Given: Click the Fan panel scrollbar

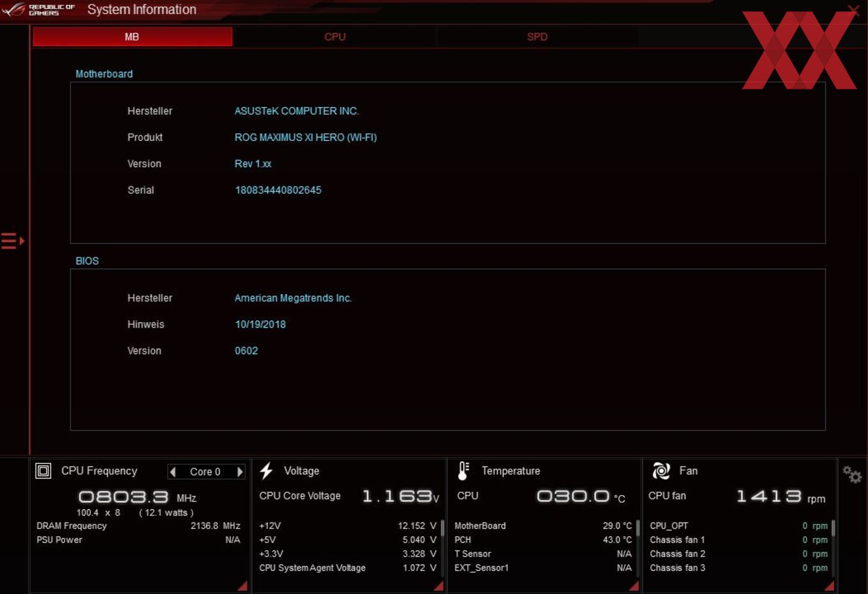Looking at the screenshot, I should point(833,528).
